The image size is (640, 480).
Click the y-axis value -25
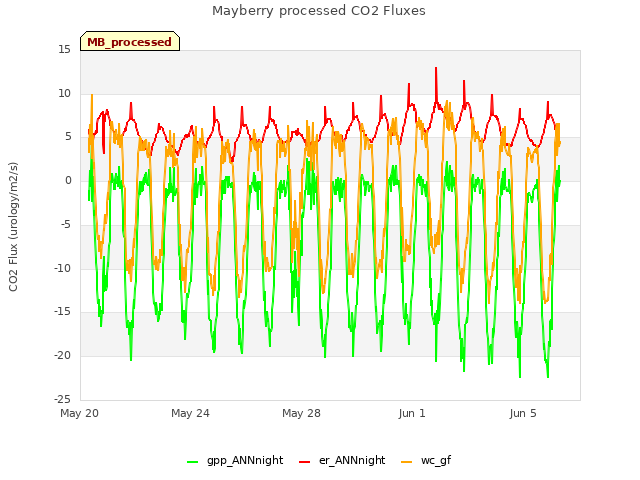(x=63, y=399)
